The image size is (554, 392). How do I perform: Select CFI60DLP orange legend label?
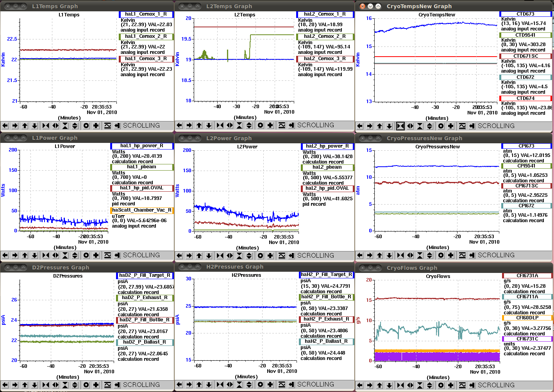click(x=527, y=318)
